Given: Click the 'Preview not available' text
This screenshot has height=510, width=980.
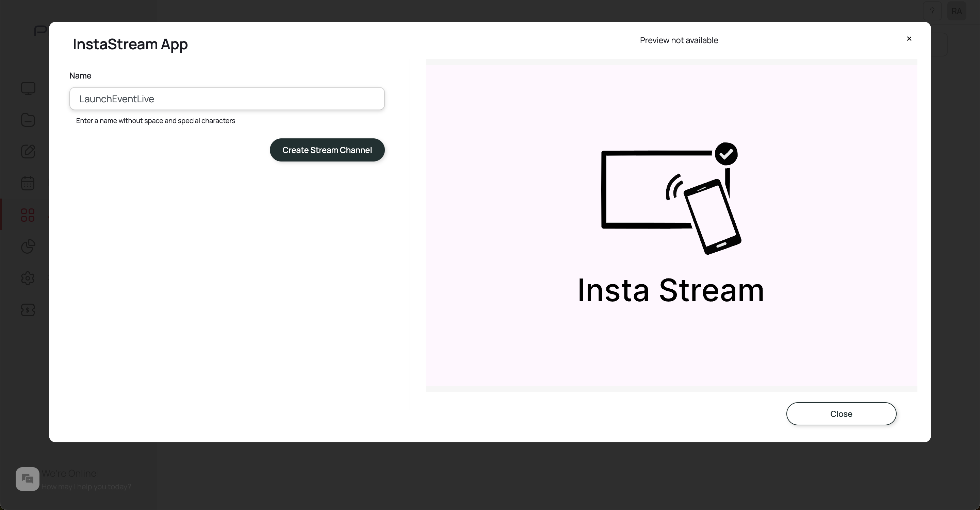Looking at the screenshot, I should (679, 40).
